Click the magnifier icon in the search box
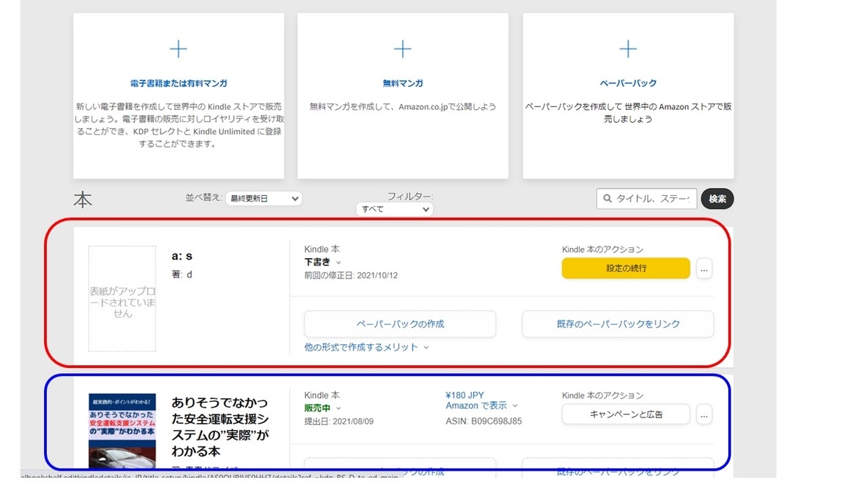This screenshot has width=868, height=488. [606, 198]
